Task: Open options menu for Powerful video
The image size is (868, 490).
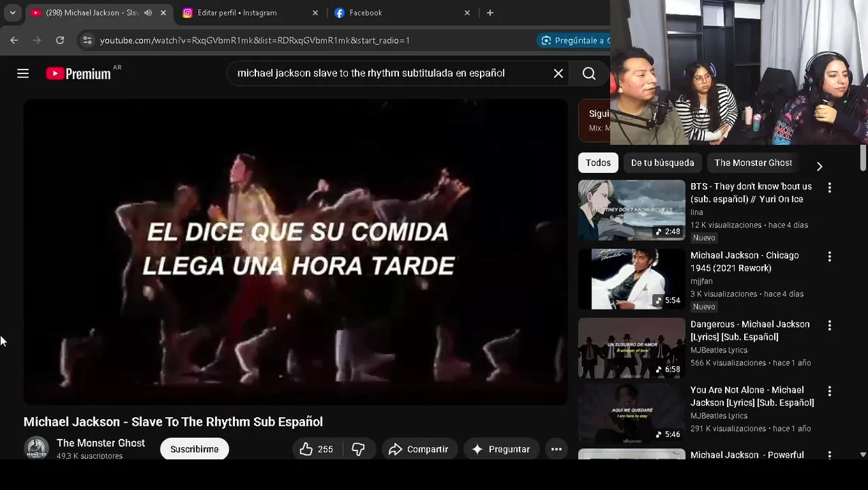Action: tap(829, 455)
